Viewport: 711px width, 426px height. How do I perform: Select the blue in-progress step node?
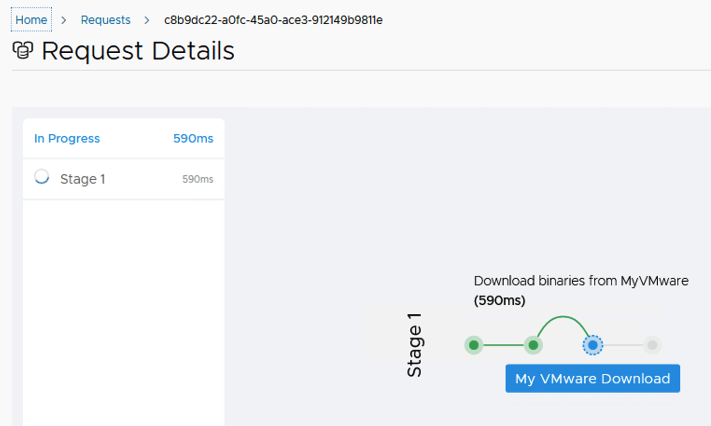pos(593,345)
